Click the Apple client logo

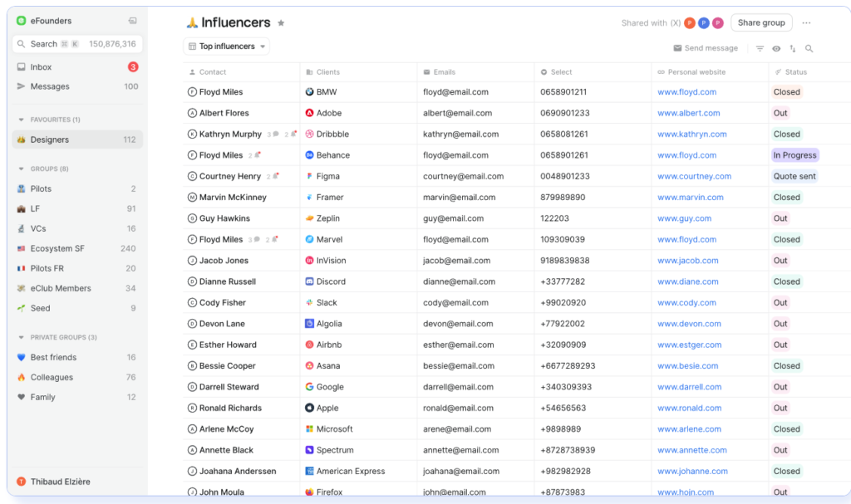click(309, 408)
